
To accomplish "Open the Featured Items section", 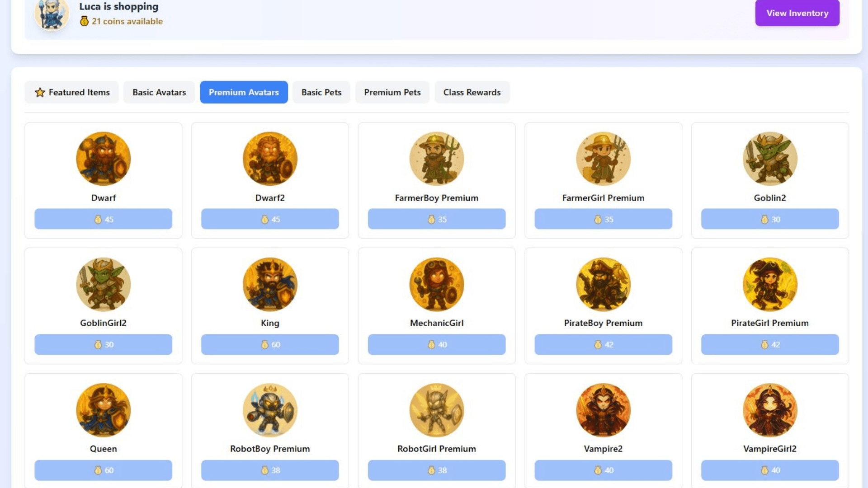I will [x=71, y=92].
